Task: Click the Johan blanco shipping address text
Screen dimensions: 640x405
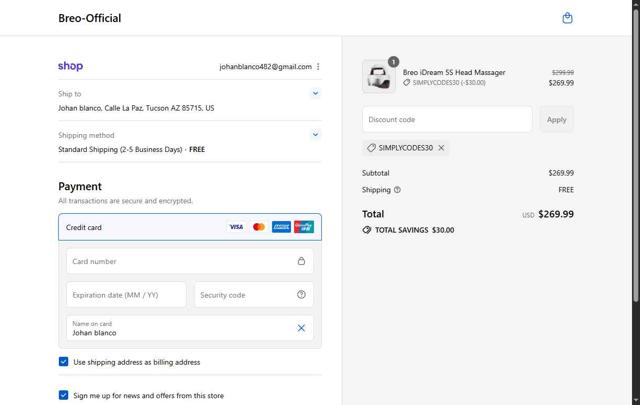Action: pos(136,108)
